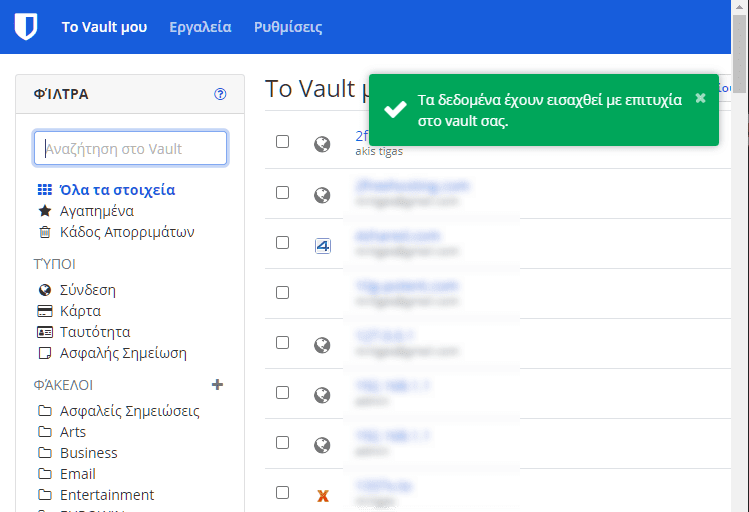Open the Business folder
This screenshot has height=512, width=749.
point(88,453)
